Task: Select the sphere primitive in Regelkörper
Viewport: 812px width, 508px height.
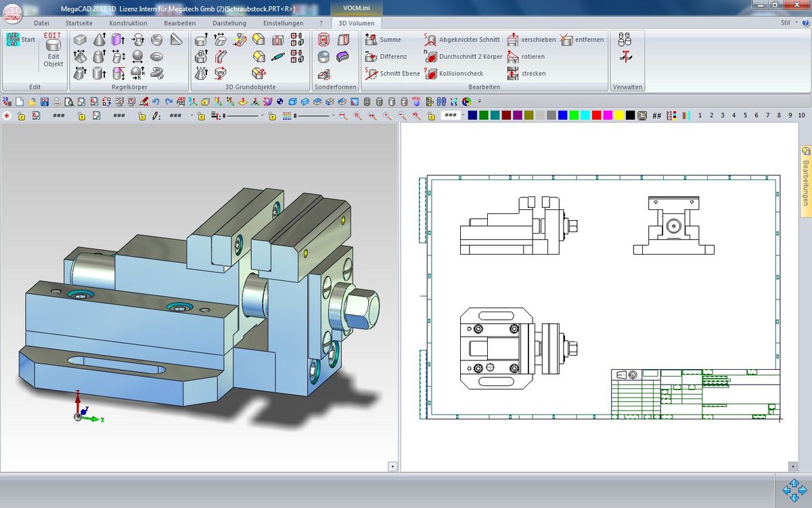Action: [x=137, y=56]
